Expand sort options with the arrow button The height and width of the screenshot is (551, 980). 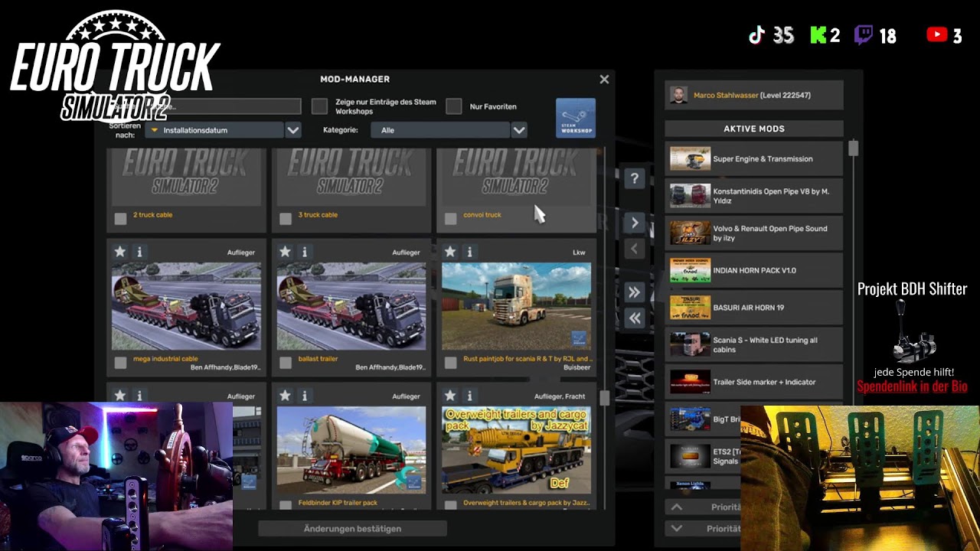[x=293, y=130]
